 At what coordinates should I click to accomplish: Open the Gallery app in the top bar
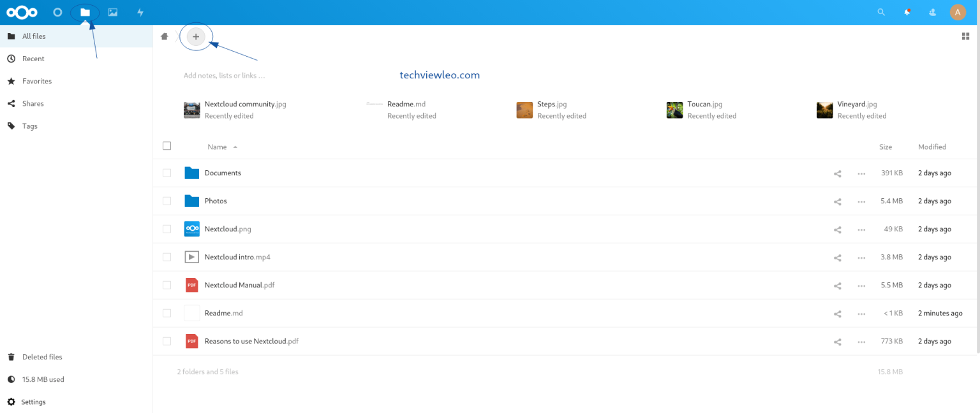coord(112,12)
